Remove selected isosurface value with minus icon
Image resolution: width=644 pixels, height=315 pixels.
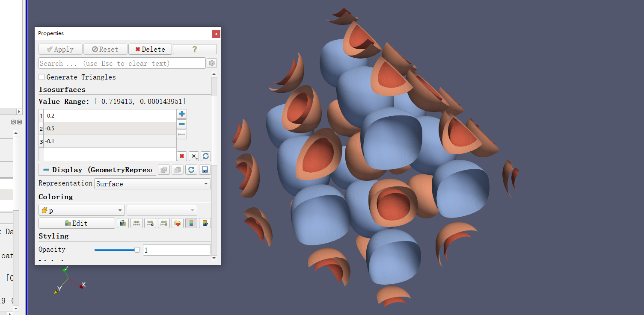(x=182, y=124)
